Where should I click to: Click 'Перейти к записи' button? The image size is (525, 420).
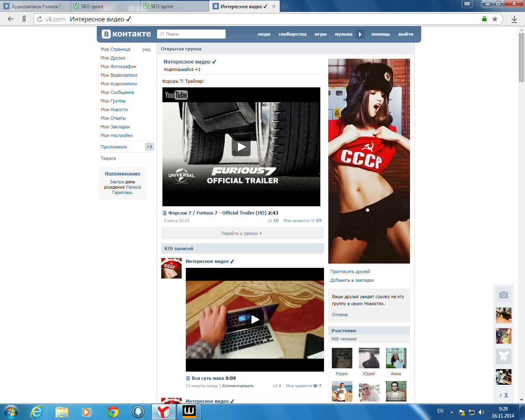tap(242, 233)
